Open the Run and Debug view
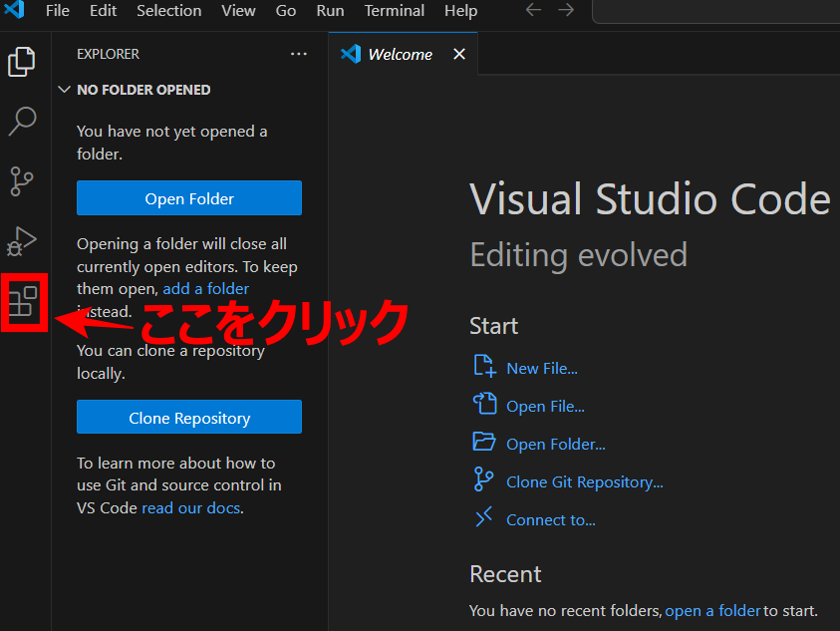 (x=22, y=241)
